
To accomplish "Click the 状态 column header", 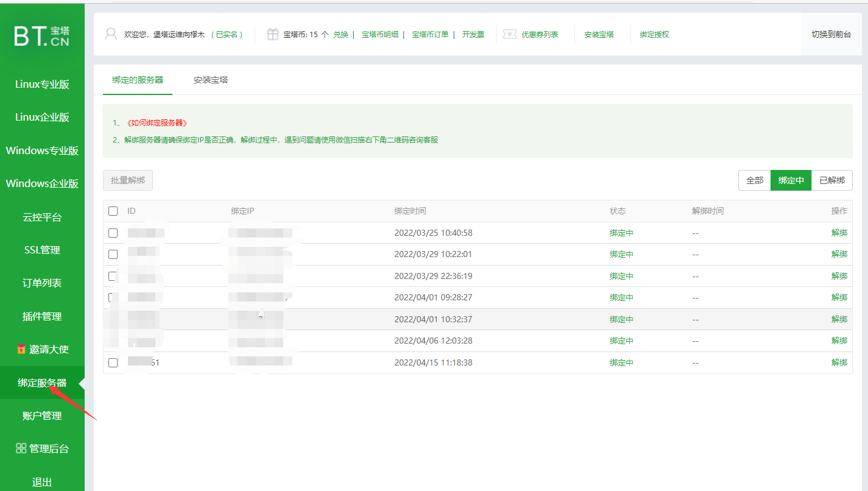I will [x=618, y=211].
